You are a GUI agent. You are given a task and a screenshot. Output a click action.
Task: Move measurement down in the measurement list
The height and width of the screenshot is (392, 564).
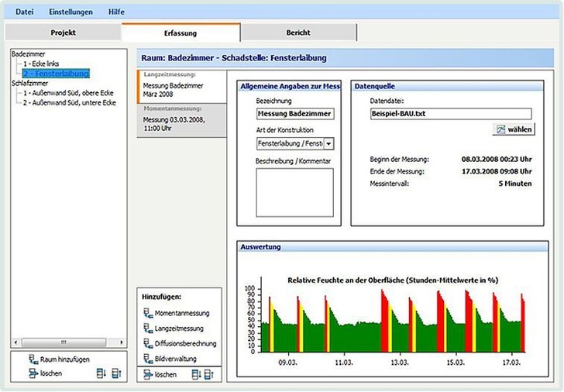[196, 374]
